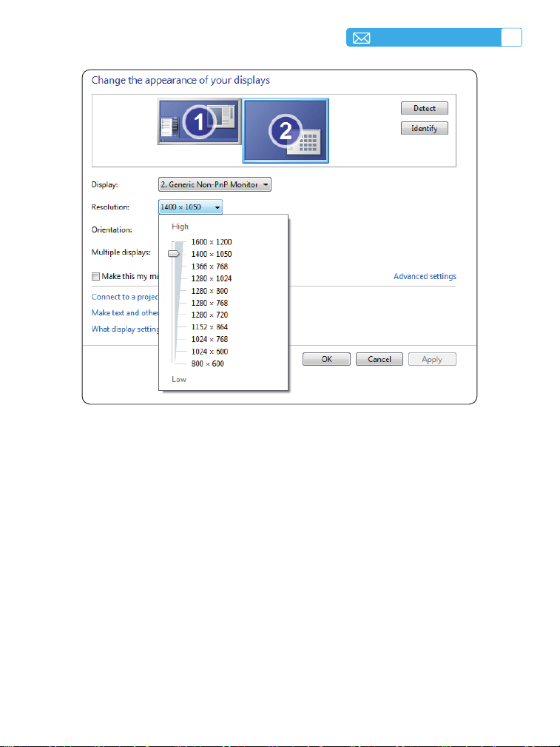Select monitor 2 thumbnail
Image resolution: width=560 pixels, height=747 pixels.
point(286,130)
